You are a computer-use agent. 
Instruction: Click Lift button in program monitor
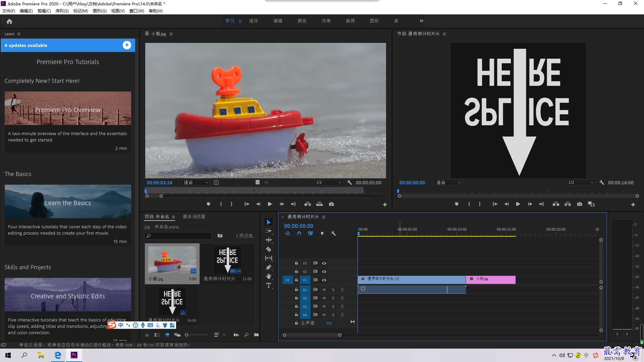(x=556, y=204)
